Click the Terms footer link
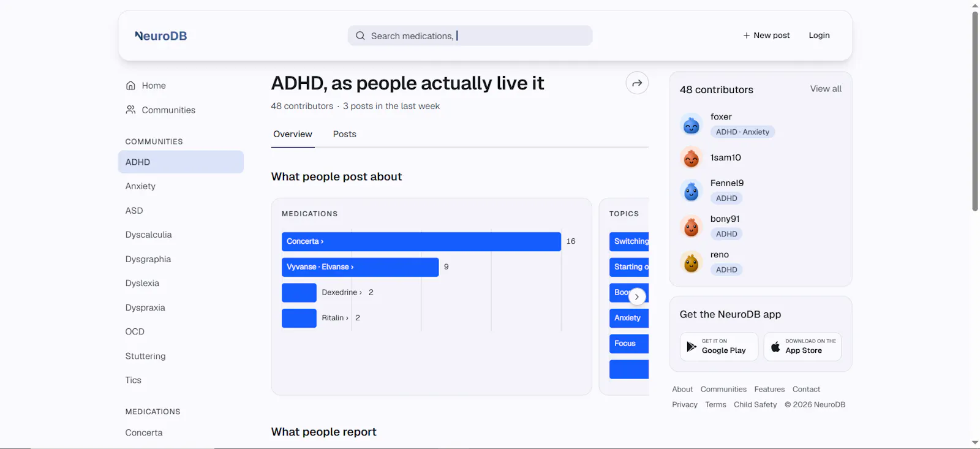This screenshot has width=980, height=449. click(x=715, y=404)
